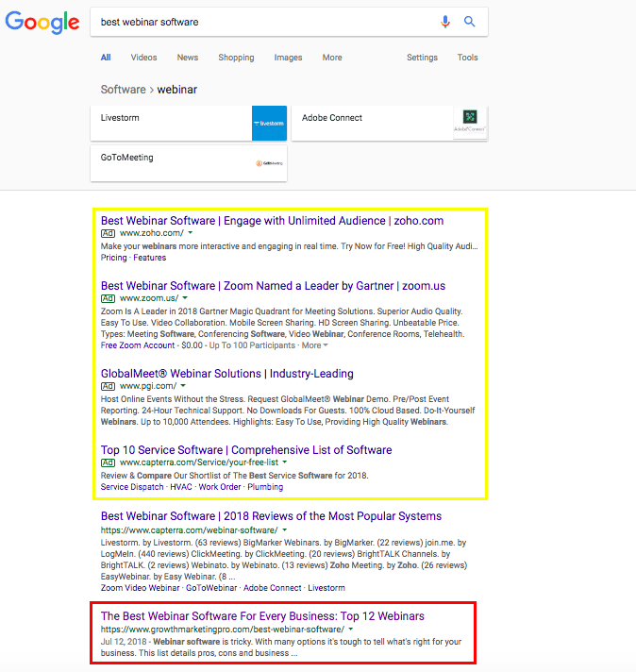
Task: Click the Ad badge beside www.zoho.com/
Action: tap(108, 233)
